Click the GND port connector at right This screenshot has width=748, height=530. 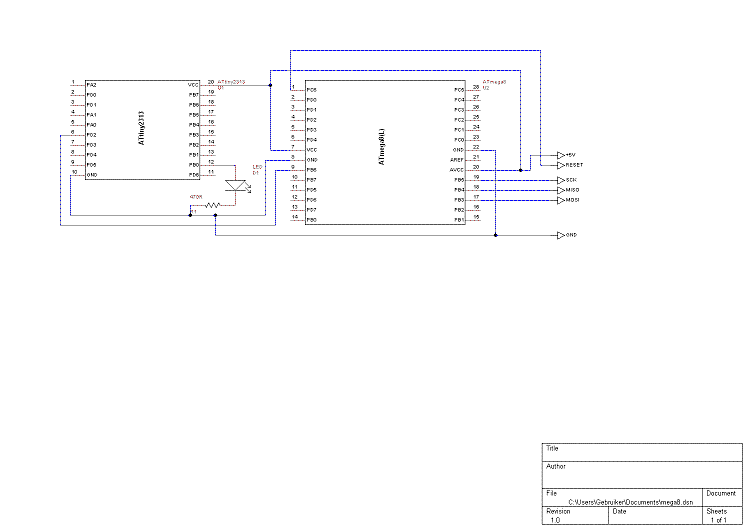point(561,235)
